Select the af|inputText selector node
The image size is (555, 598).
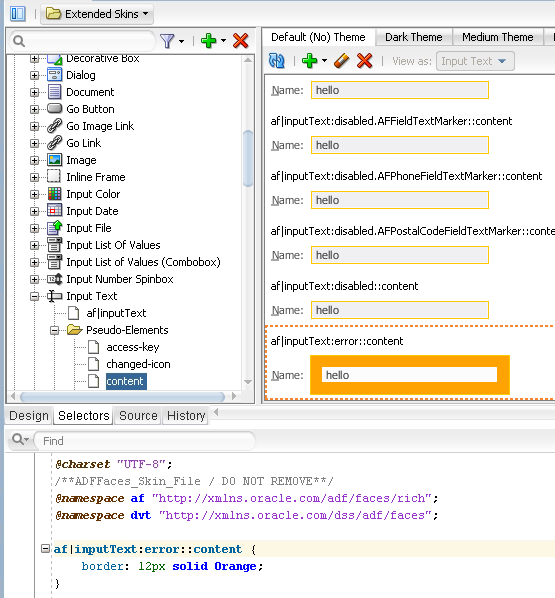[116, 313]
